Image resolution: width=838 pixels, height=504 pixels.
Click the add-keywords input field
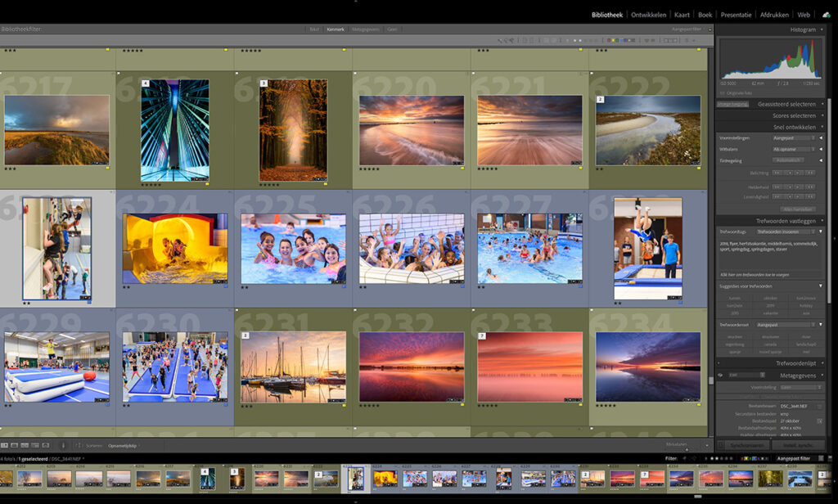point(769,275)
